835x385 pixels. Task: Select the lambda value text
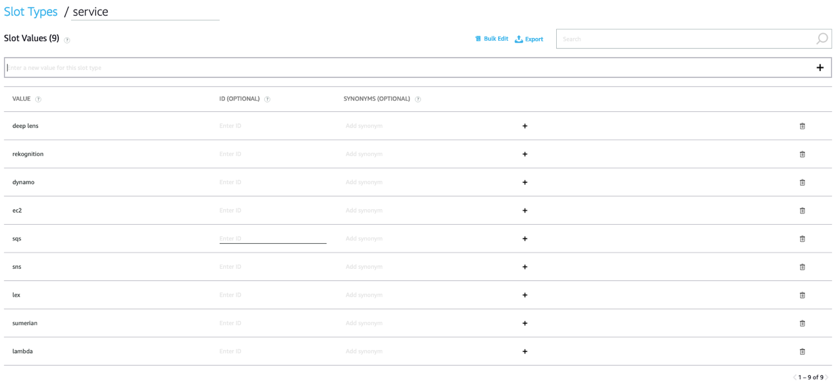[23, 351]
